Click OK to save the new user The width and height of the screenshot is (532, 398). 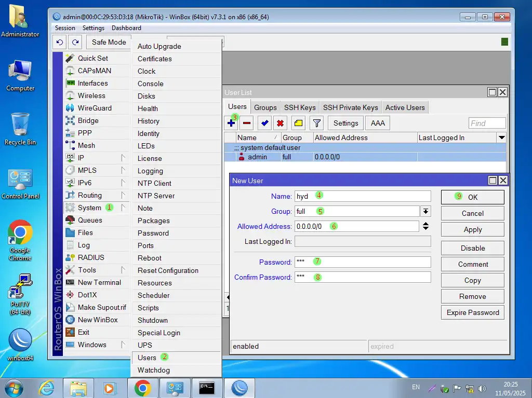(472, 197)
